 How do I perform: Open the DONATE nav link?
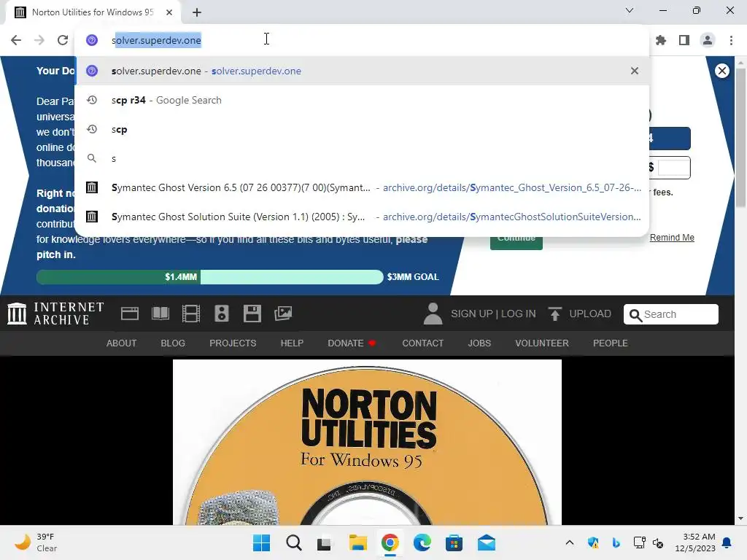(352, 343)
